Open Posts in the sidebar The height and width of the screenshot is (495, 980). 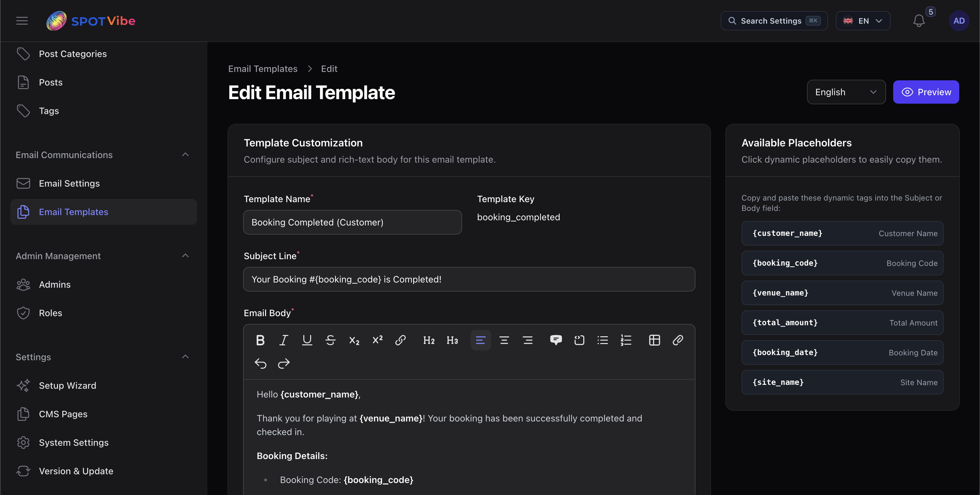(103, 82)
